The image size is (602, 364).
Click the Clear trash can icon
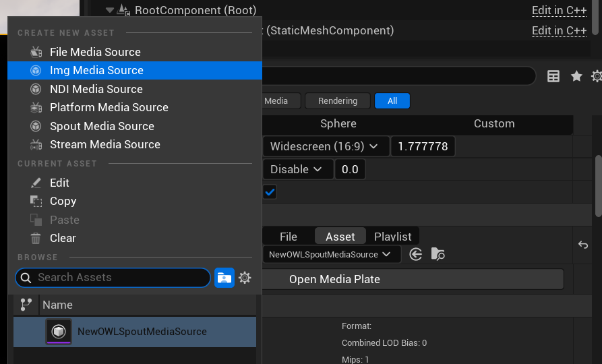[x=36, y=239]
